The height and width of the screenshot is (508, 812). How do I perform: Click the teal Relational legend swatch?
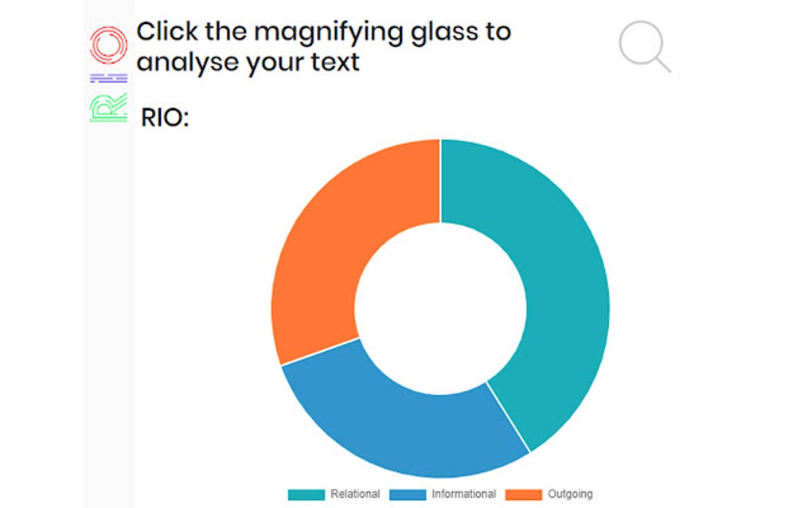coord(306,494)
